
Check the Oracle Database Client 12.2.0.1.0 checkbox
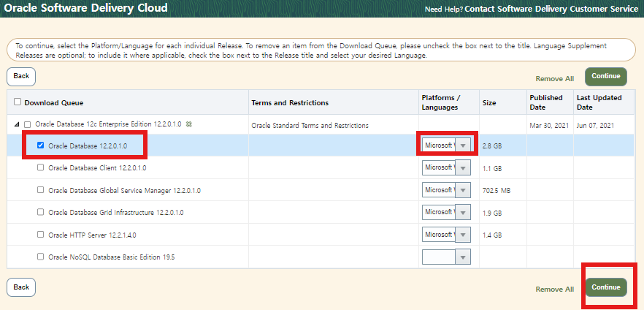(x=40, y=167)
